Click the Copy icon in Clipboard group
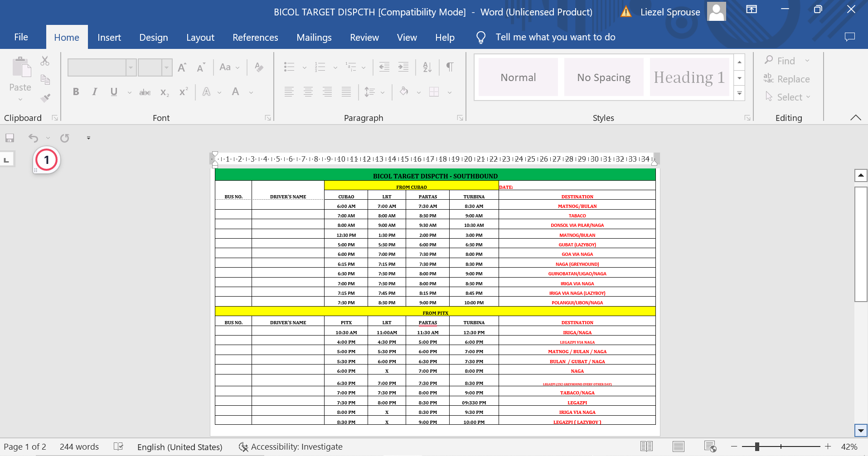Image resolution: width=868 pixels, height=456 pixels. tap(45, 80)
